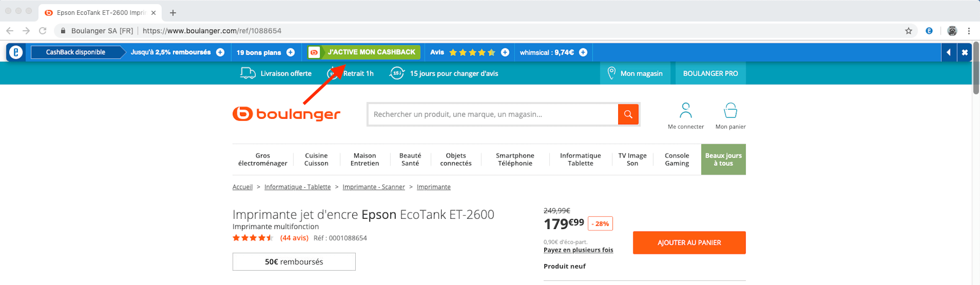980x285 pixels.
Task: Reload the page with the refresh icon
Action: point(43,31)
